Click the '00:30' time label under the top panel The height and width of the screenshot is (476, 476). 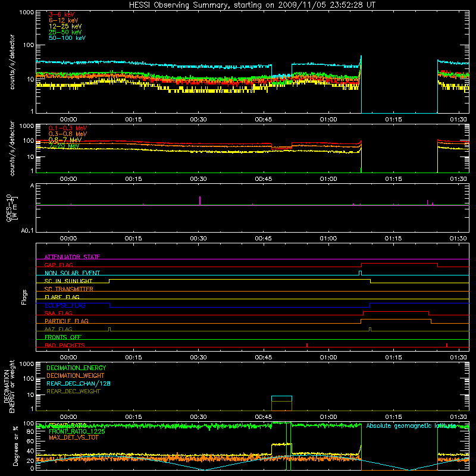click(x=198, y=120)
